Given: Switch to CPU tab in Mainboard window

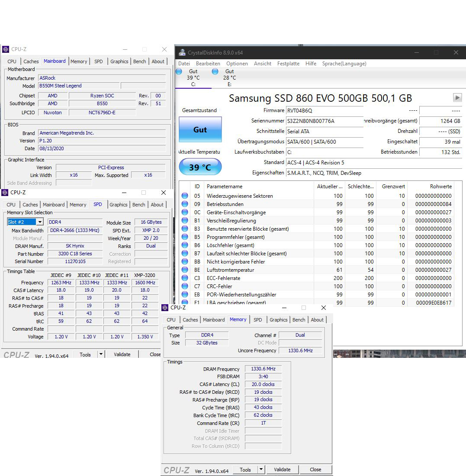Looking at the screenshot, I should pyautogui.click(x=12, y=61).
